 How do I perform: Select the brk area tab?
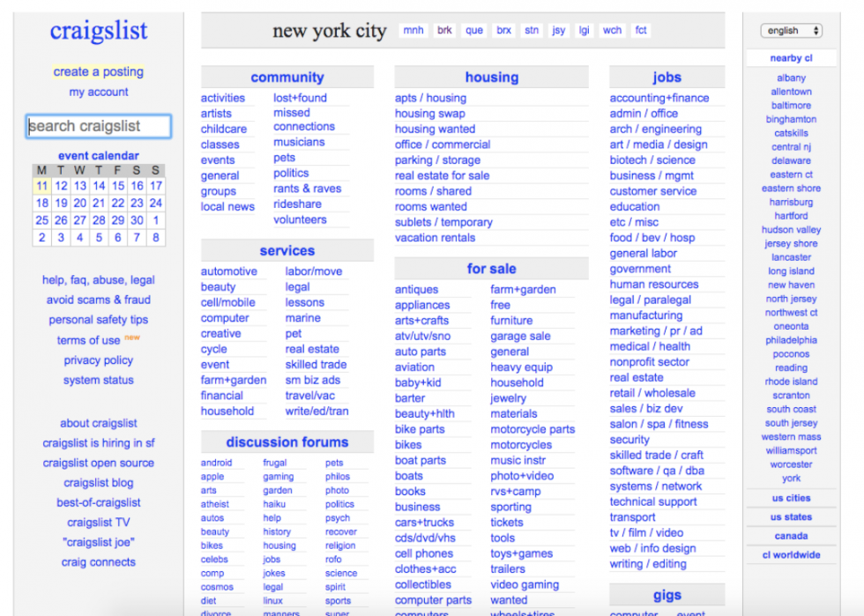(x=444, y=30)
